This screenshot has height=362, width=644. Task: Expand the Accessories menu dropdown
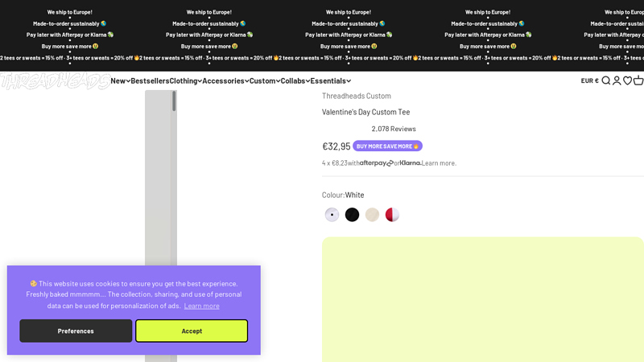click(x=225, y=80)
